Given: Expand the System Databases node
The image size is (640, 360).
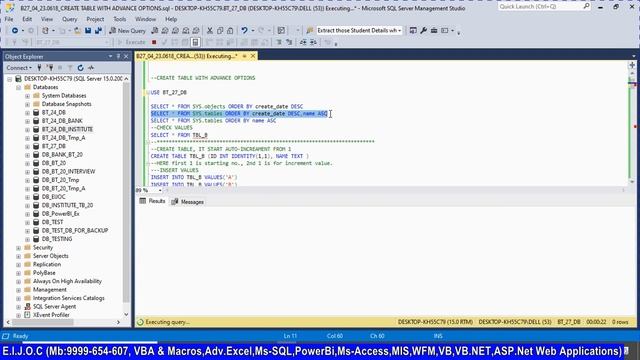Looking at the screenshot, I should point(27,96).
